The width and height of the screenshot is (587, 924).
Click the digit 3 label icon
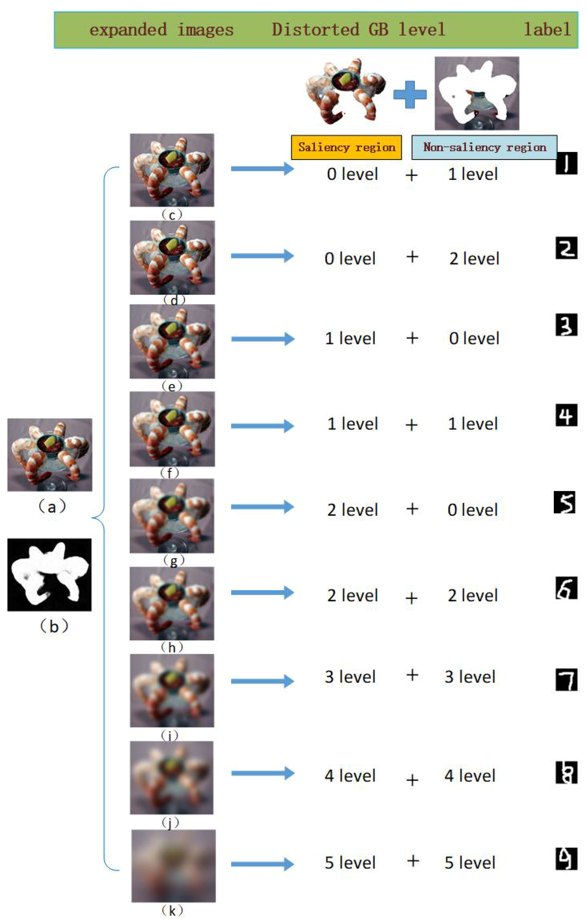[x=567, y=325]
